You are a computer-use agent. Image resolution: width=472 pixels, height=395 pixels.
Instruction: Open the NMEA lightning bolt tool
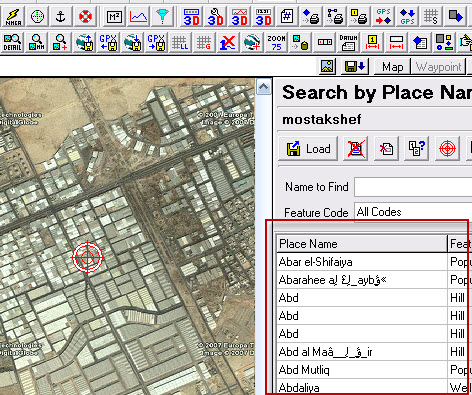(x=13, y=17)
